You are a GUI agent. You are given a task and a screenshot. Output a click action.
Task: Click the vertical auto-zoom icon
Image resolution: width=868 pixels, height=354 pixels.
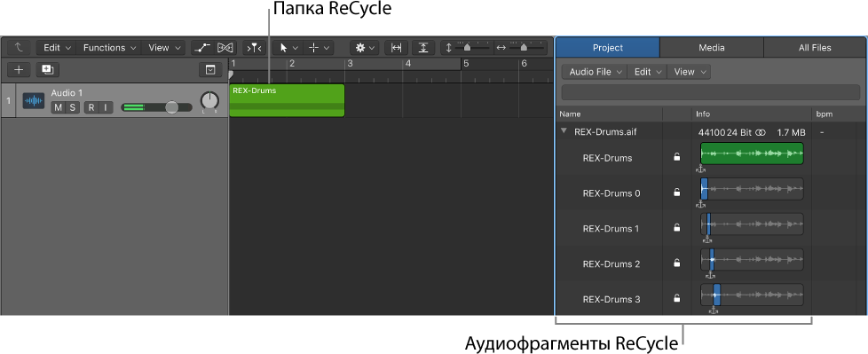click(423, 48)
